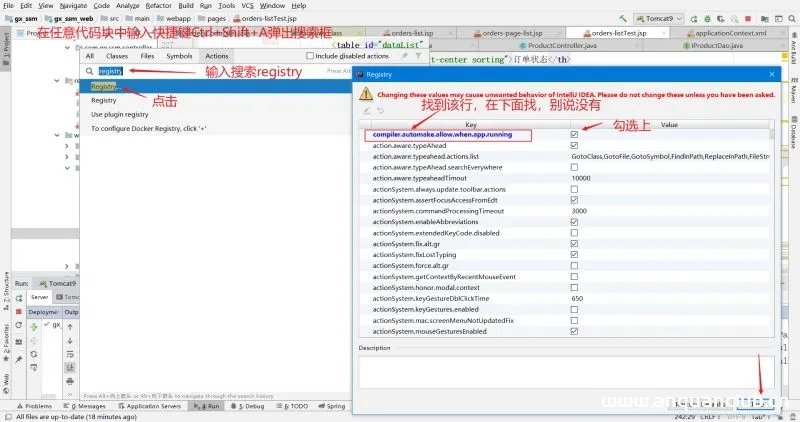This screenshot has height=422, width=800.
Task: Click the Registry table vertical scrollbar
Action: pyautogui.click(x=771, y=135)
